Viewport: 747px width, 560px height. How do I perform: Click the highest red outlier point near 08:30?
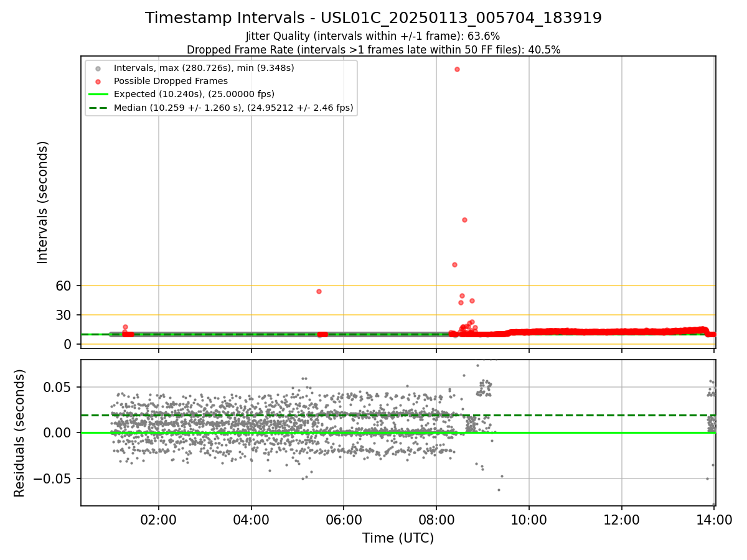click(457, 69)
